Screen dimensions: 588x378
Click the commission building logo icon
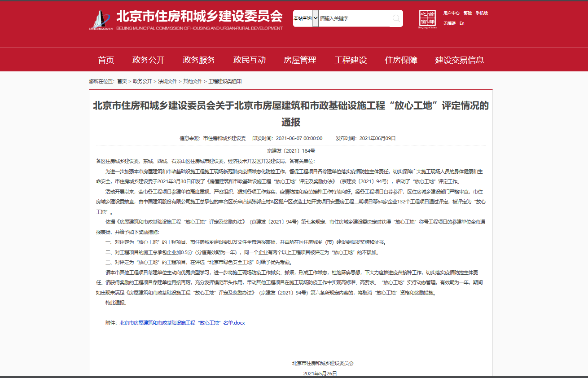click(101, 20)
